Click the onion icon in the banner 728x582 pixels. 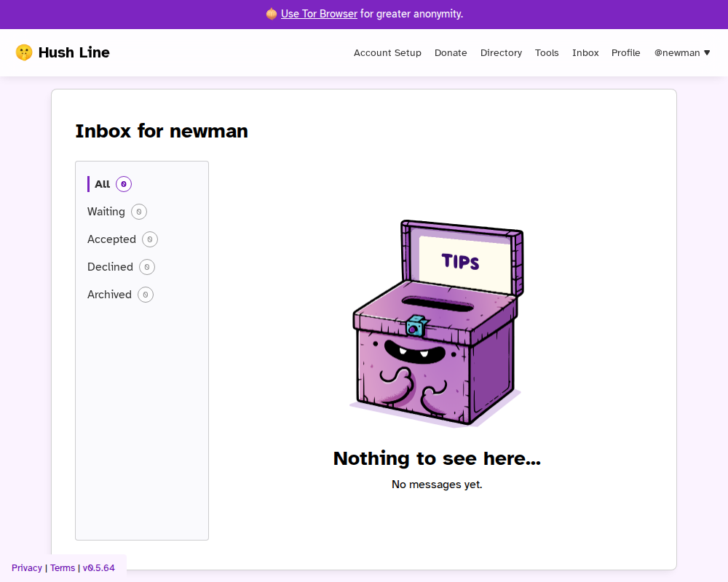point(271,14)
